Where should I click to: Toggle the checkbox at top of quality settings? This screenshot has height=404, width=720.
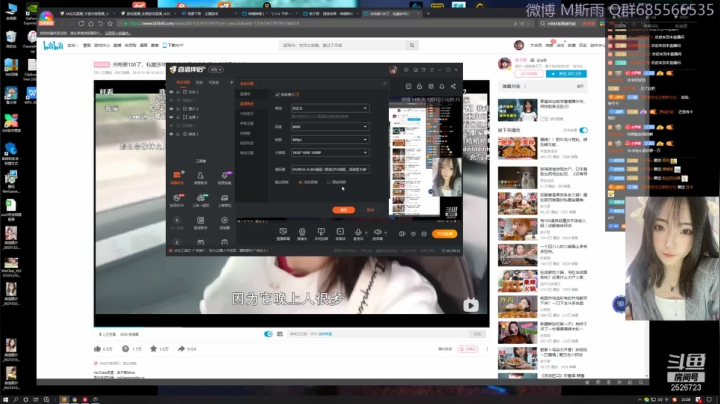pyautogui.click(x=277, y=95)
